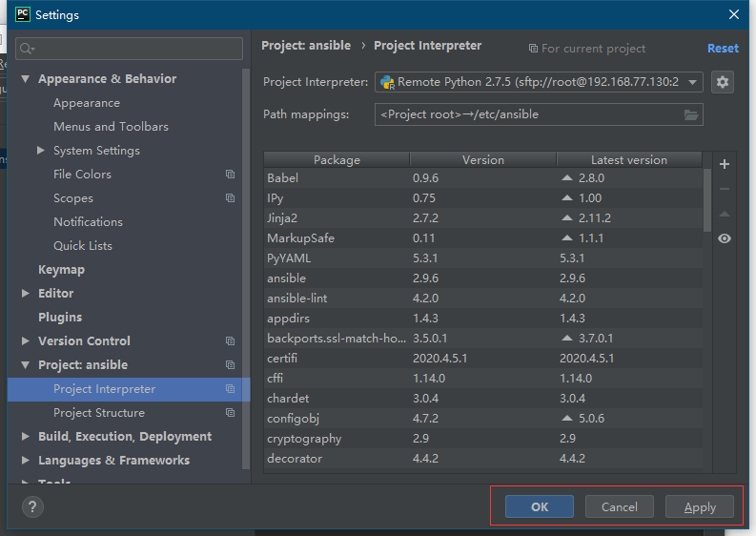756x536 pixels.
Task: Click the copy icon beside Version Control
Action: point(230,341)
